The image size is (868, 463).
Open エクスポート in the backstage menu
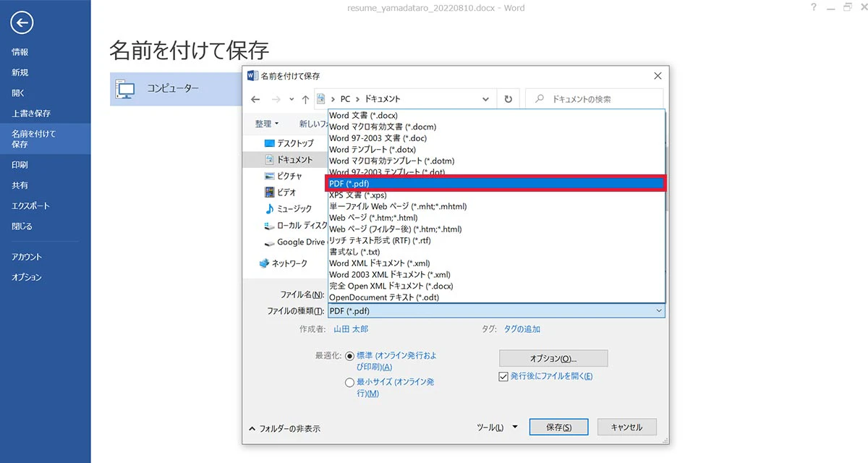click(x=31, y=205)
